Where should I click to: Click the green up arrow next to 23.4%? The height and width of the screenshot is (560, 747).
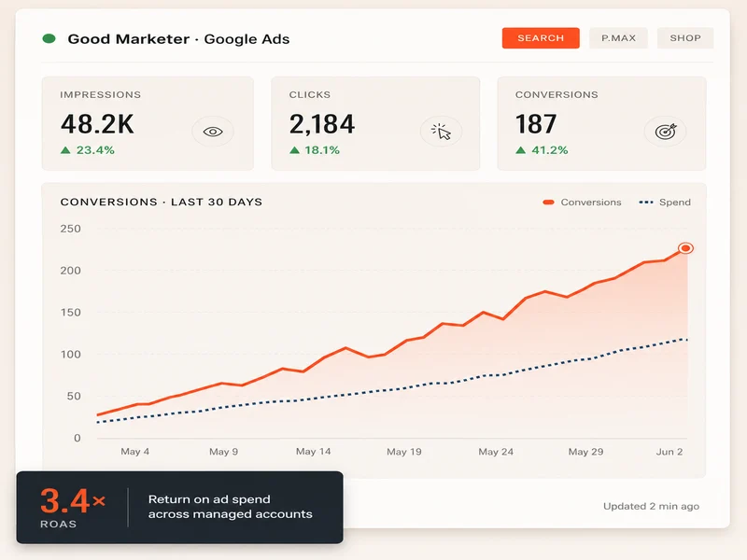(65, 150)
